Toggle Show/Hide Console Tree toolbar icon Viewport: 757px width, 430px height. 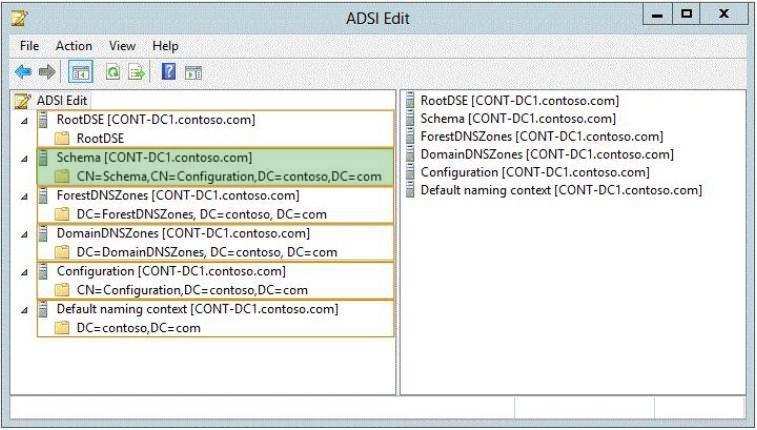click(x=80, y=72)
